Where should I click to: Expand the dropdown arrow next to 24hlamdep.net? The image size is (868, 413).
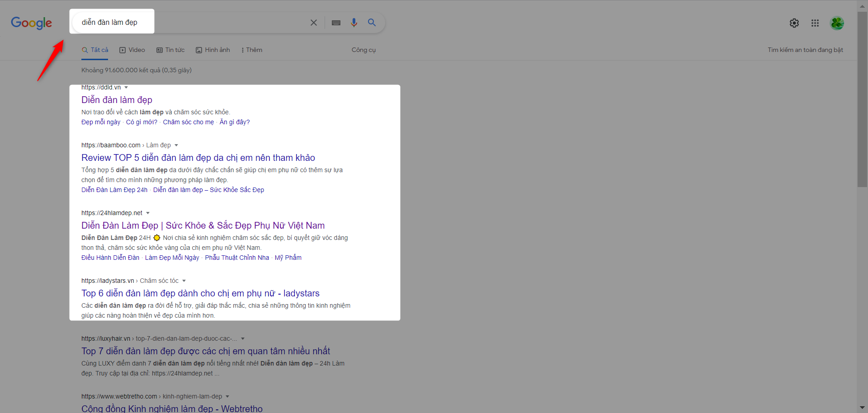tap(148, 213)
